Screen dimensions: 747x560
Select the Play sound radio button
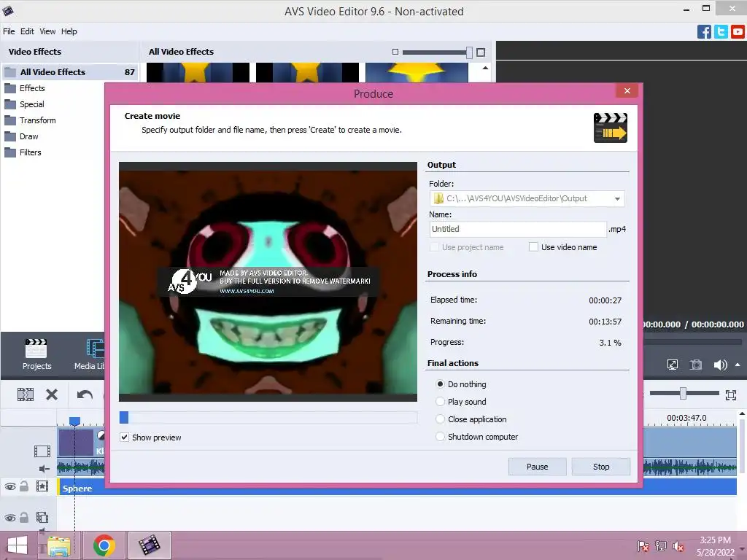coord(440,402)
